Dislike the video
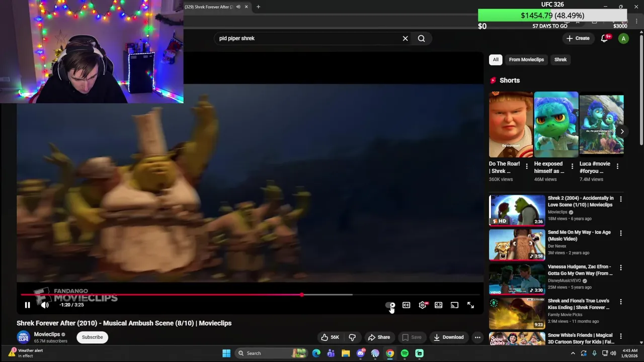Screen dimensions: 644x362 (352, 337)
